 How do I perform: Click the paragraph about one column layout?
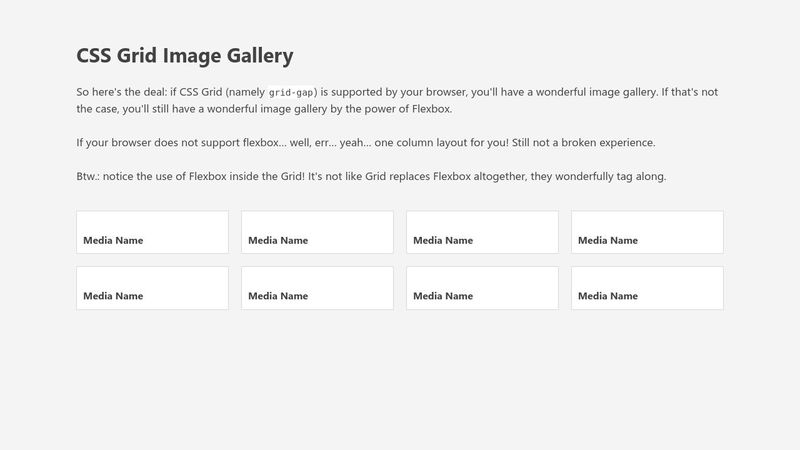366,142
